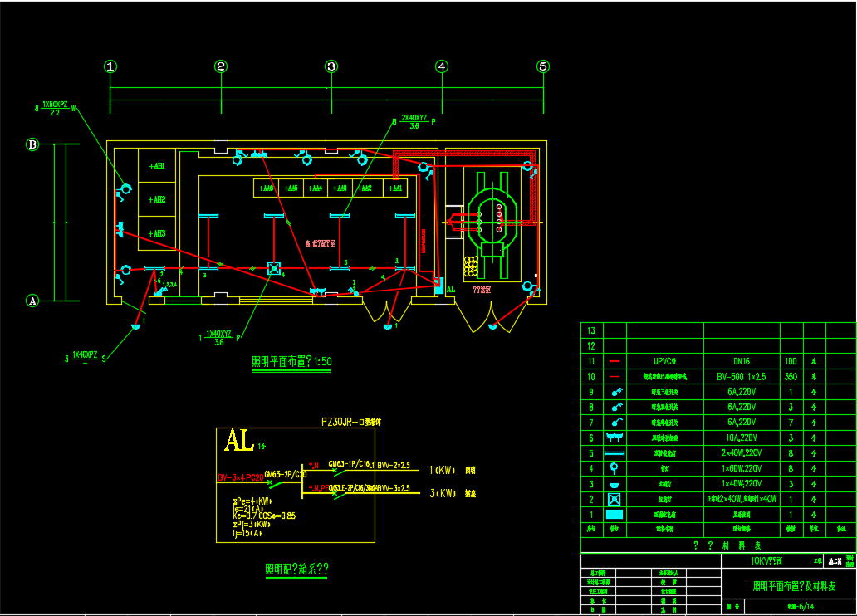The image size is (857, 616).
Task: Select the BV-500 1×2.5 specification cell
Action: (742, 377)
